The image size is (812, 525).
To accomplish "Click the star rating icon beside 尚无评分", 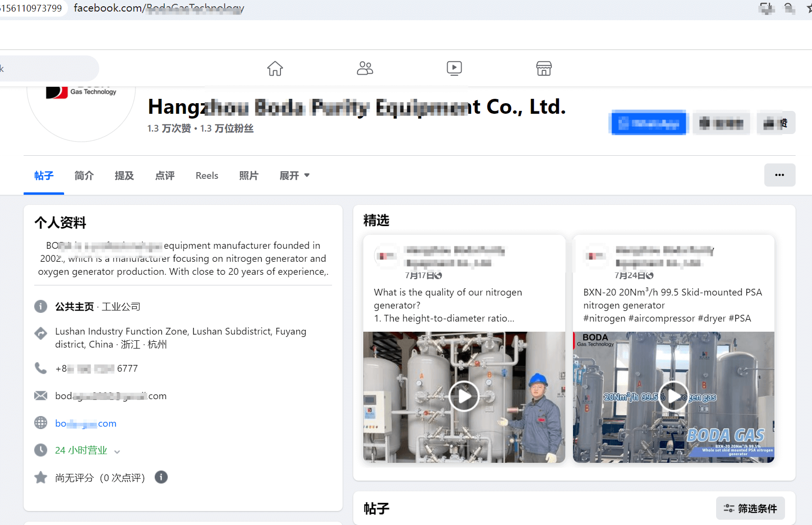I will [41, 478].
